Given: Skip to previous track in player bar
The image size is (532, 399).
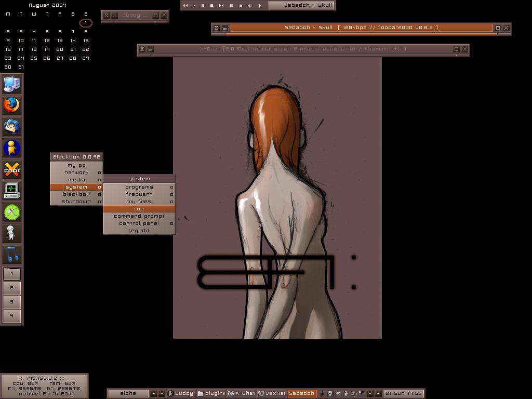Looking at the screenshot, I should 185,5.
